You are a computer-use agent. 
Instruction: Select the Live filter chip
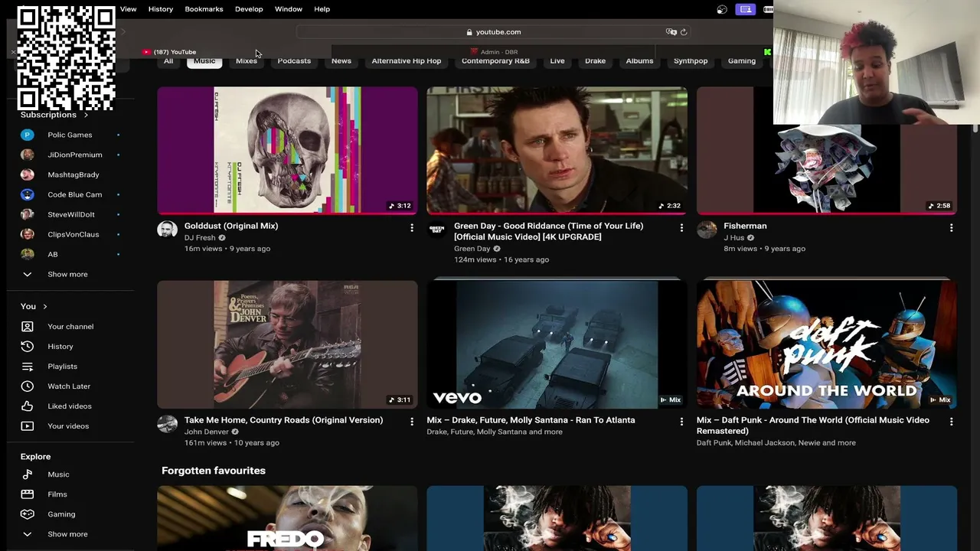(x=557, y=61)
